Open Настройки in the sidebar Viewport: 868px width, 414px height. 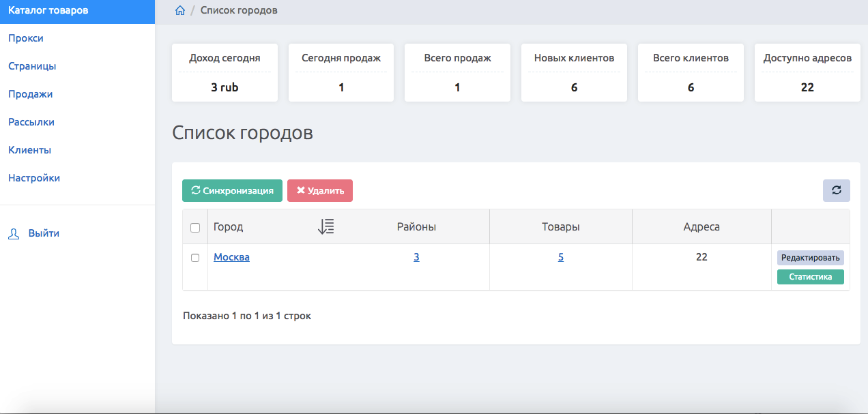click(34, 178)
